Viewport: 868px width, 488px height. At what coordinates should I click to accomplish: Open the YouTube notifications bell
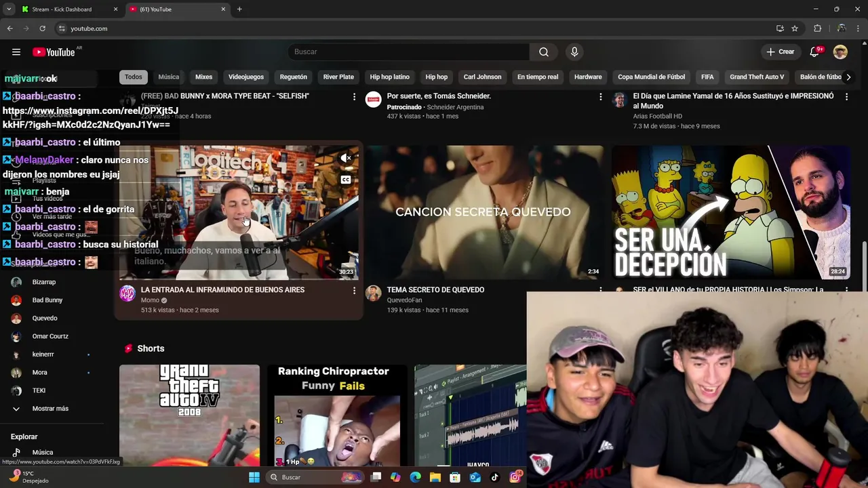coord(814,52)
